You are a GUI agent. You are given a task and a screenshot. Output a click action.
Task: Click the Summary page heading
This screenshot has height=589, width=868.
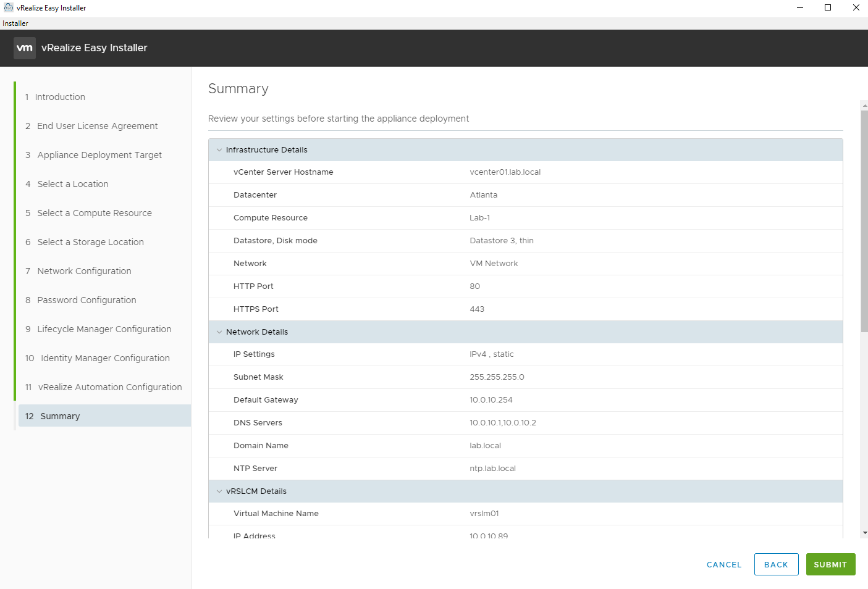coord(238,89)
